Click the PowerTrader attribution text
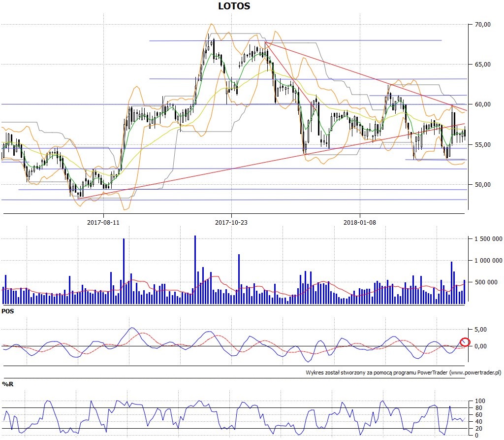This screenshot has width=504, height=440. pos(404,372)
